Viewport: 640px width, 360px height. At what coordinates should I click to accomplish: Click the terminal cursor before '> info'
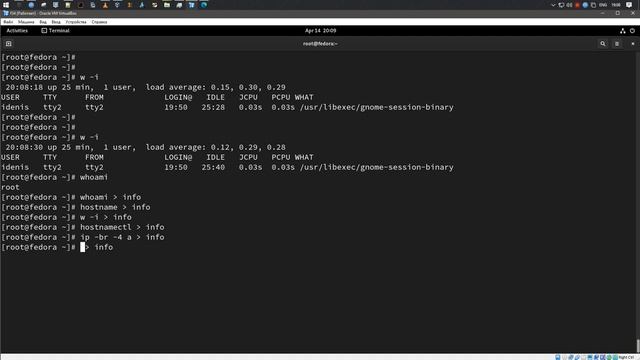coord(82,247)
